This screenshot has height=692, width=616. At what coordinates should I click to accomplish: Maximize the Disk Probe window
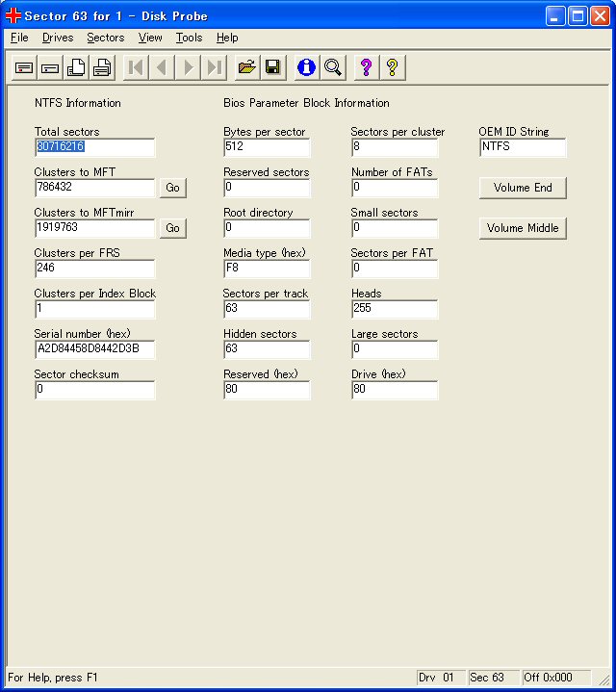[x=577, y=16]
